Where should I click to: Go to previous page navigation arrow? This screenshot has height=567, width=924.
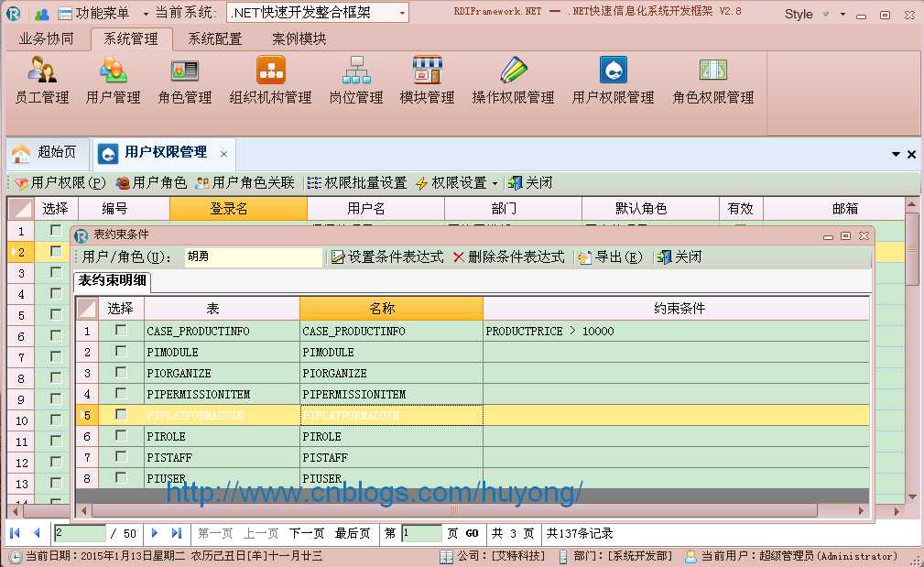tap(37, 533)
